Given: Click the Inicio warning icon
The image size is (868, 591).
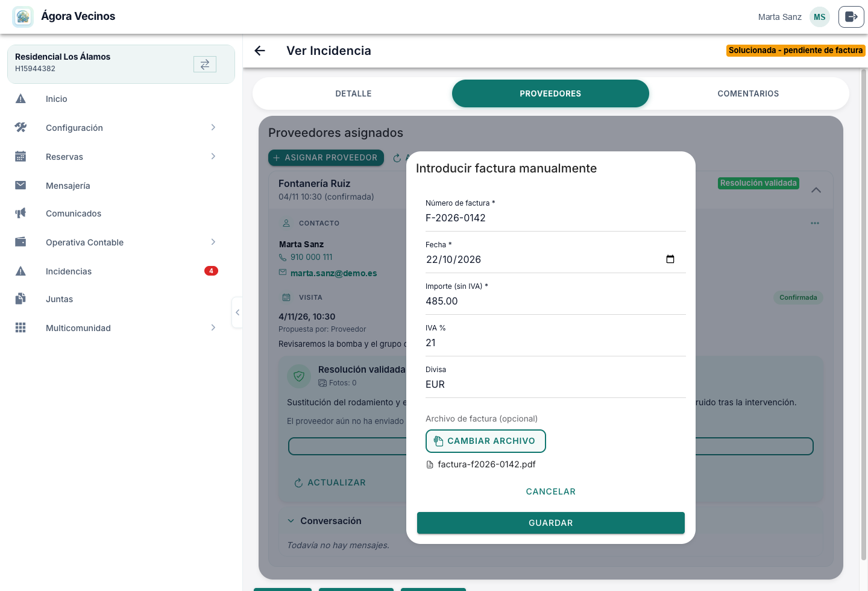Looking at the screenshot, I should point(20,99).
